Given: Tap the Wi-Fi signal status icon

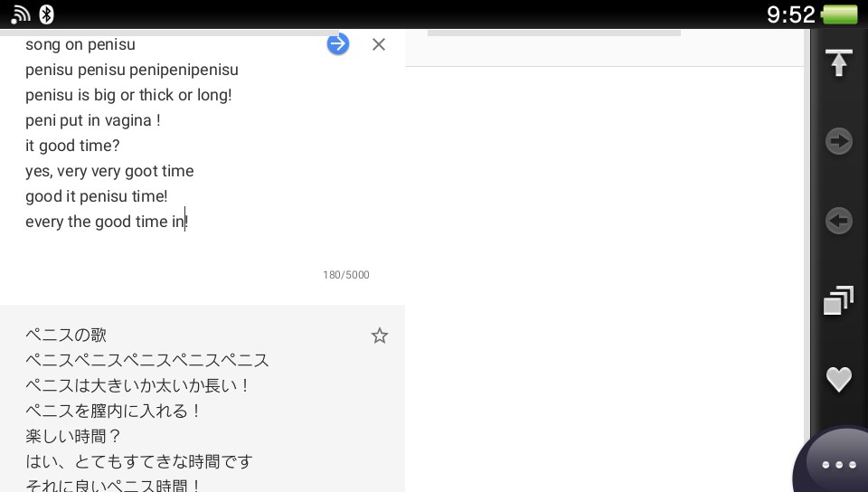Looking at the screenshot, I should point(20,14).
